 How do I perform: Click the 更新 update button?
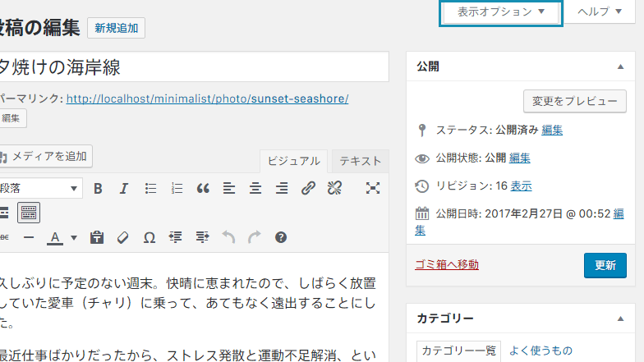point(605,265)
